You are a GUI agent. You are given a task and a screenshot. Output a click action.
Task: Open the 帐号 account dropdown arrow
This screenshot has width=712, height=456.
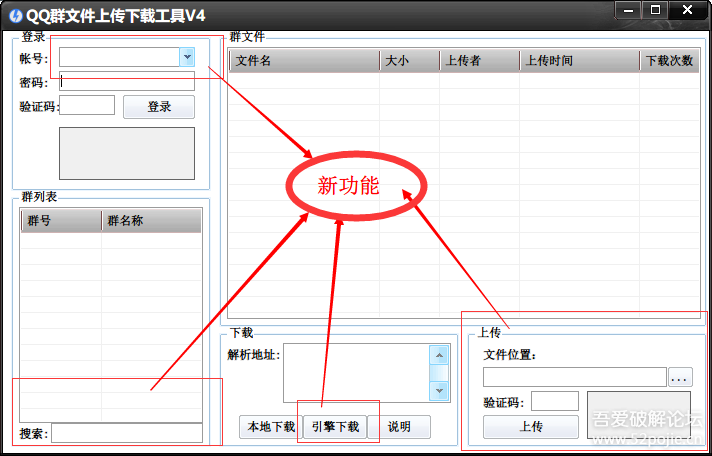187,57
